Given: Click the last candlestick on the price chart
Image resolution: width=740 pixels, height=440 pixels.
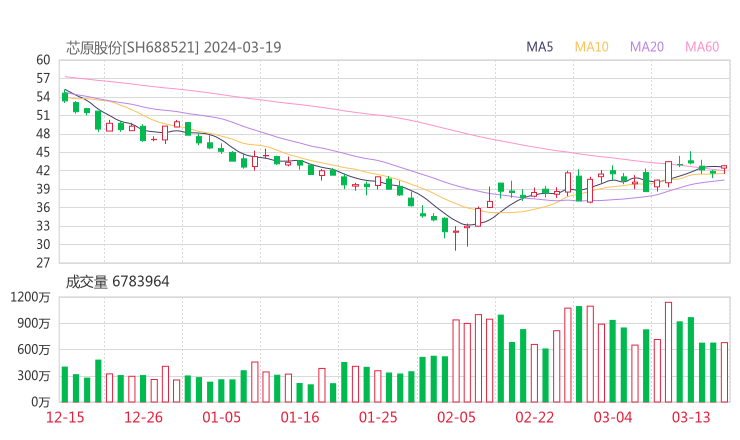Looking at the screenshot, I should 724,168.
